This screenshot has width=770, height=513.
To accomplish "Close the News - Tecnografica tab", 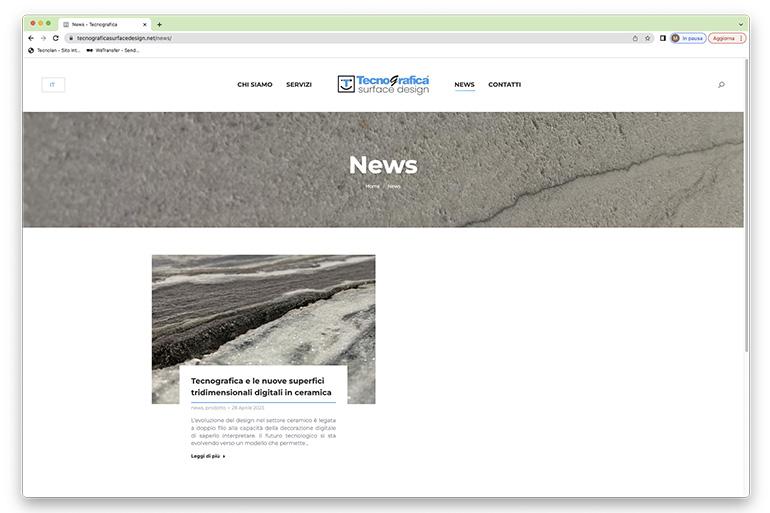I will coord(144,25).
